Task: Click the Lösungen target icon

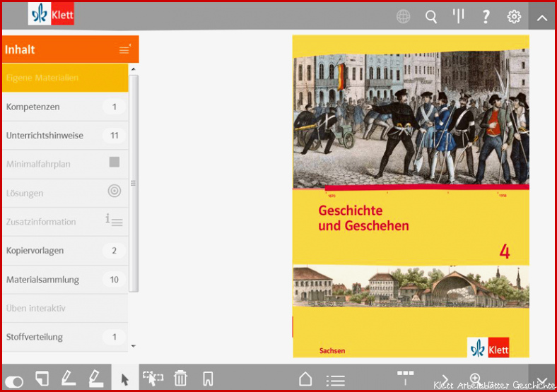Action: 115,191
